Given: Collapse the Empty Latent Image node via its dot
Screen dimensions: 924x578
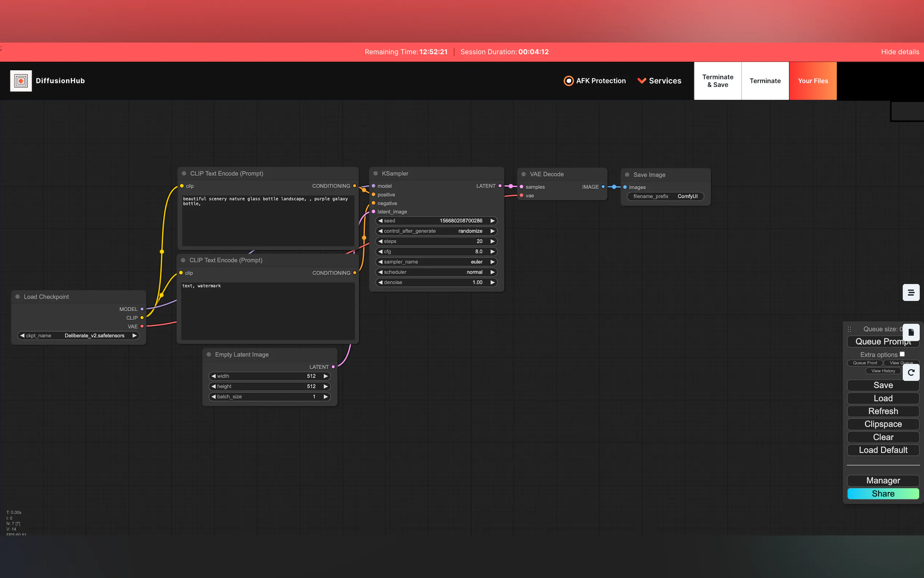Looking at the screenshot, I should 208,355.
